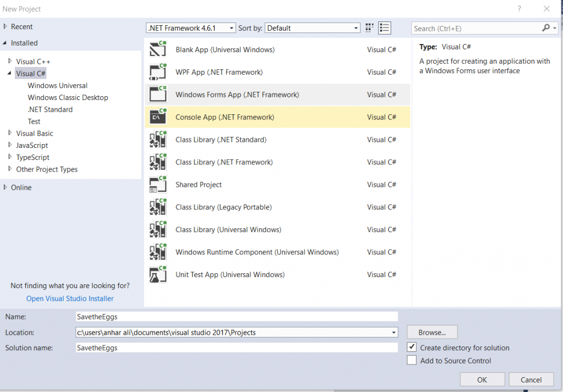Screen dimensions: 563x392
Task: Enable Add to Source Control
Action: tap(412, 360)
